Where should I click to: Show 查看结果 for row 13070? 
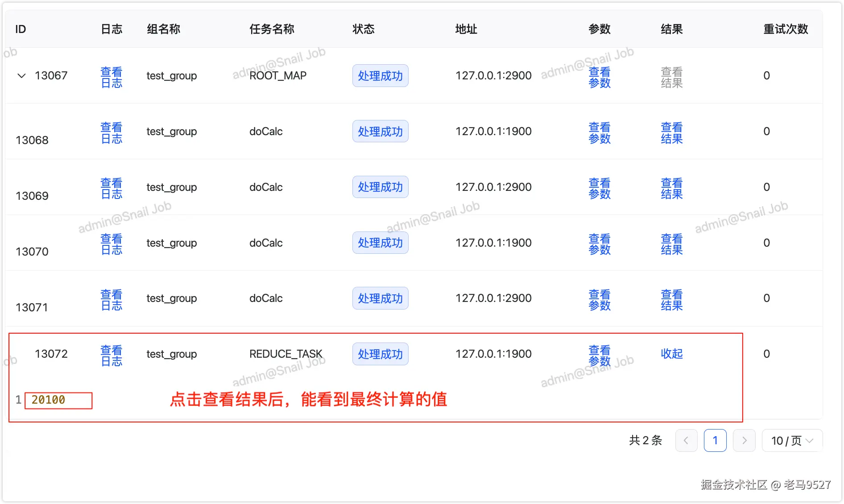click(x=672, y=244)
